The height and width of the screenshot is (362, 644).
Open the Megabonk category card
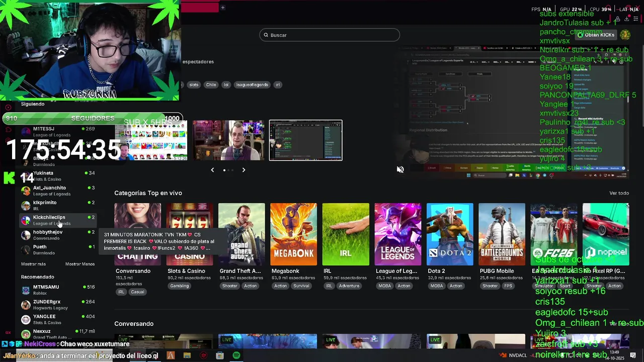coord(293,234)
